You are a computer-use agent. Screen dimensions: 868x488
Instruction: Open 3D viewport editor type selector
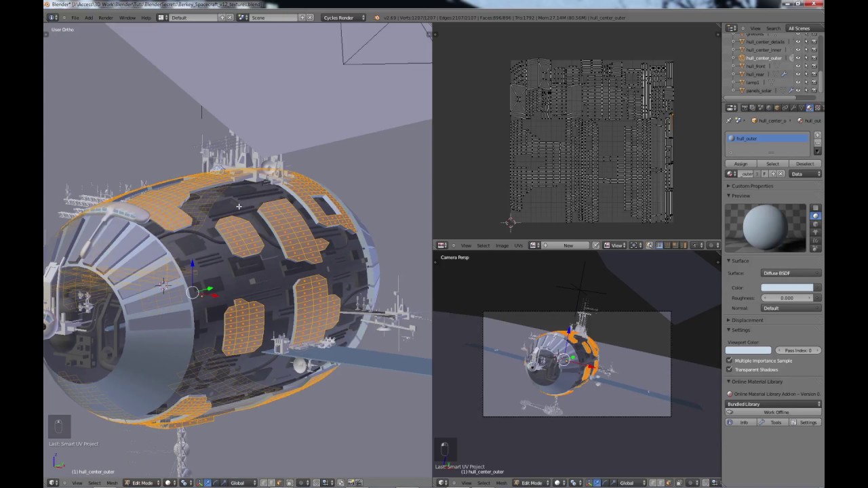52,483
